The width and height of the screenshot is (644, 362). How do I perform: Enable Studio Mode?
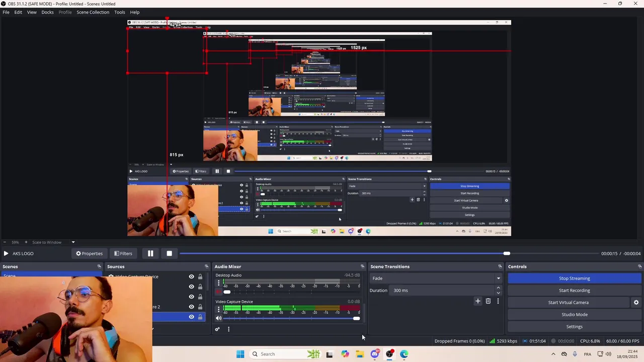click(574, 314)
